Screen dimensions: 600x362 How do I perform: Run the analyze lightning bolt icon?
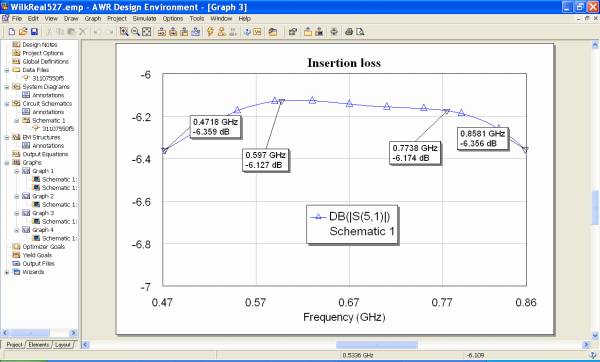[x=210, y=32]
